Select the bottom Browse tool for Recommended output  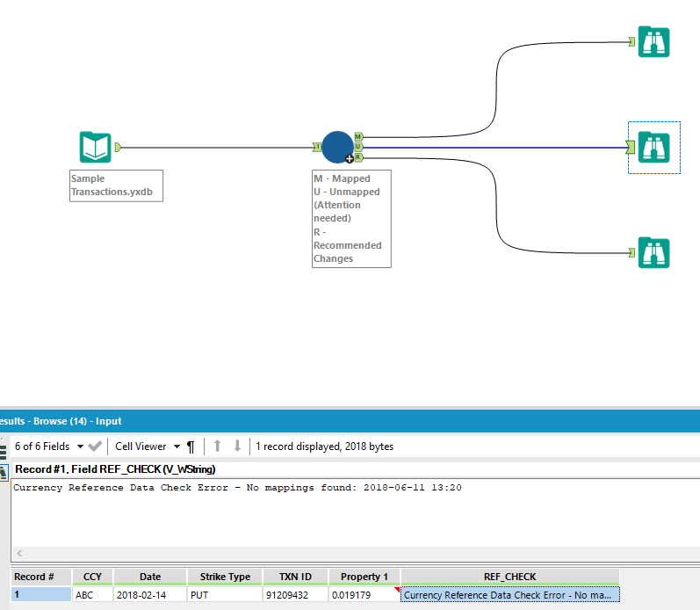[x=653, y=252]
